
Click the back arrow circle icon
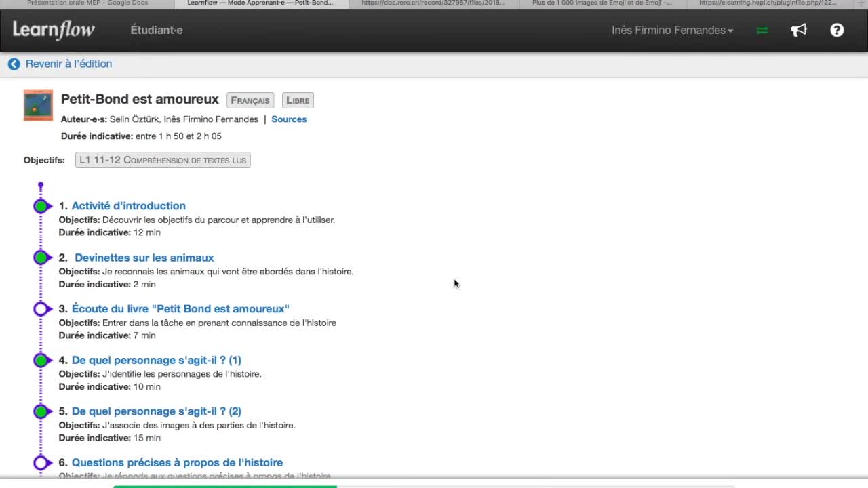(x=14, y=64)
